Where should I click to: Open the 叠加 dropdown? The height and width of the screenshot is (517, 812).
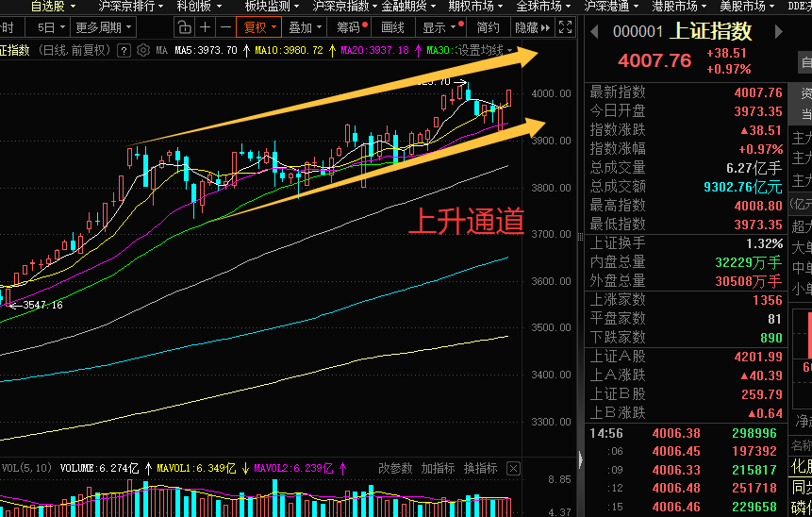tap(305, 27)
